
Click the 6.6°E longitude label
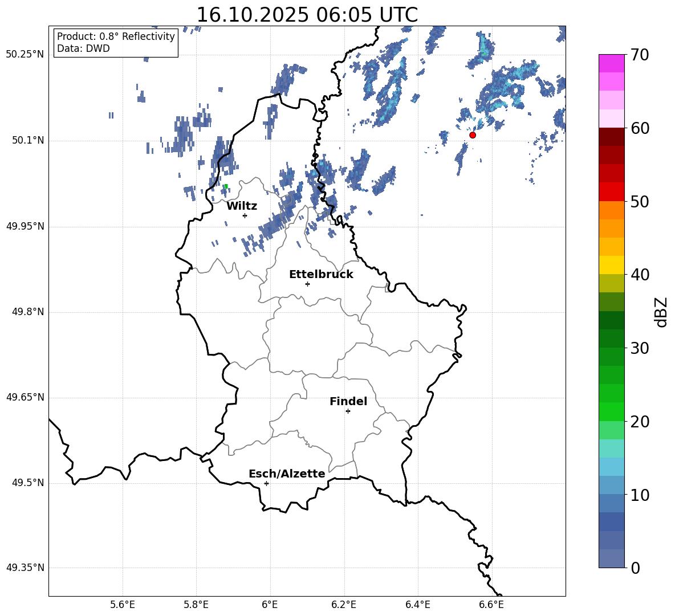point(491,605)
